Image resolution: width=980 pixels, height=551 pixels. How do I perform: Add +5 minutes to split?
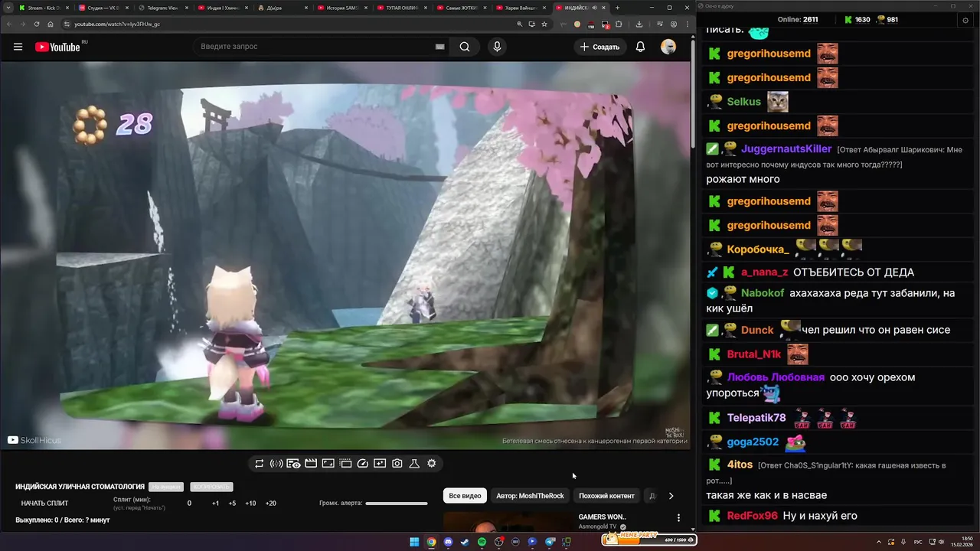click(x=232, y=504)
